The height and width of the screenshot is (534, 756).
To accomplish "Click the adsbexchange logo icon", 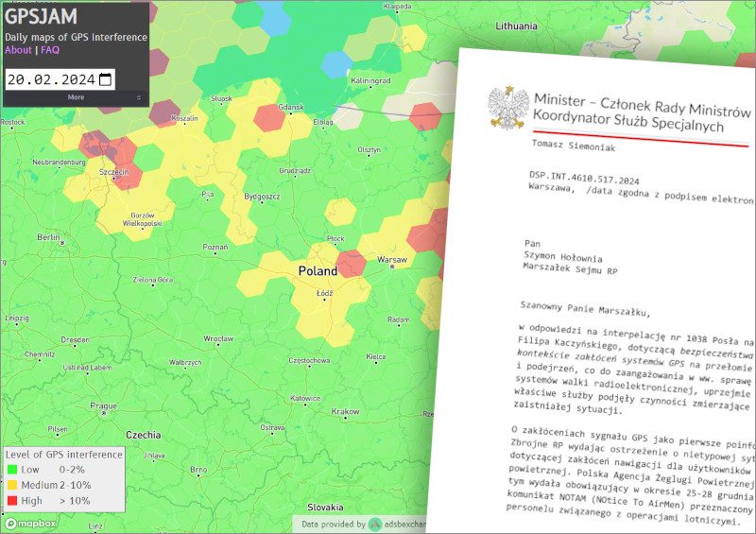I will (375, 524).
